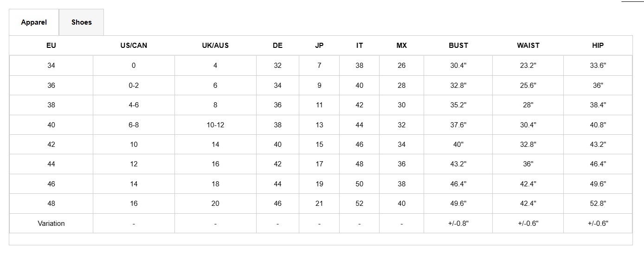The width and height of the screenshot is (644, 263).
Task: Select the WAIST column header
Action: pyautogui.click(x=528, y=46)
